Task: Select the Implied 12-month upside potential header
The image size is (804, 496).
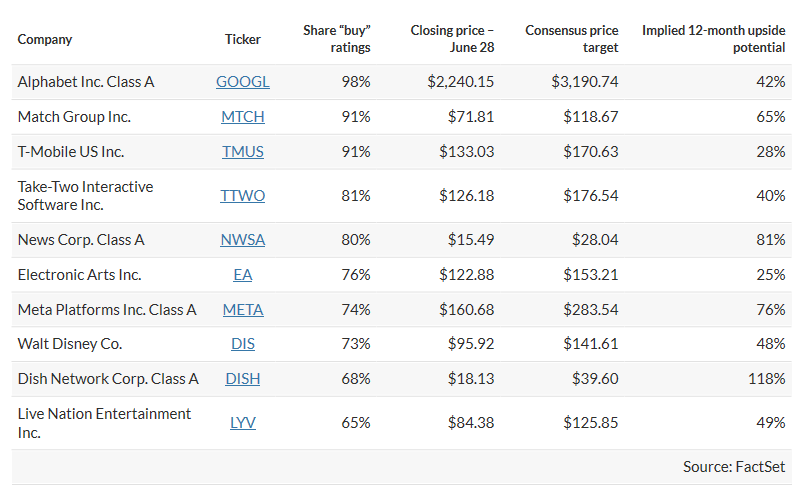Action: click(713, 39)
